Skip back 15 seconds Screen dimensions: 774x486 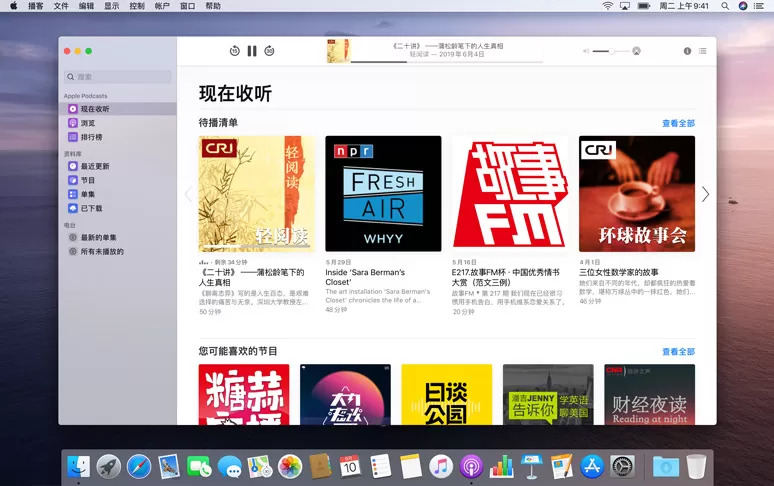click(234, 51)
